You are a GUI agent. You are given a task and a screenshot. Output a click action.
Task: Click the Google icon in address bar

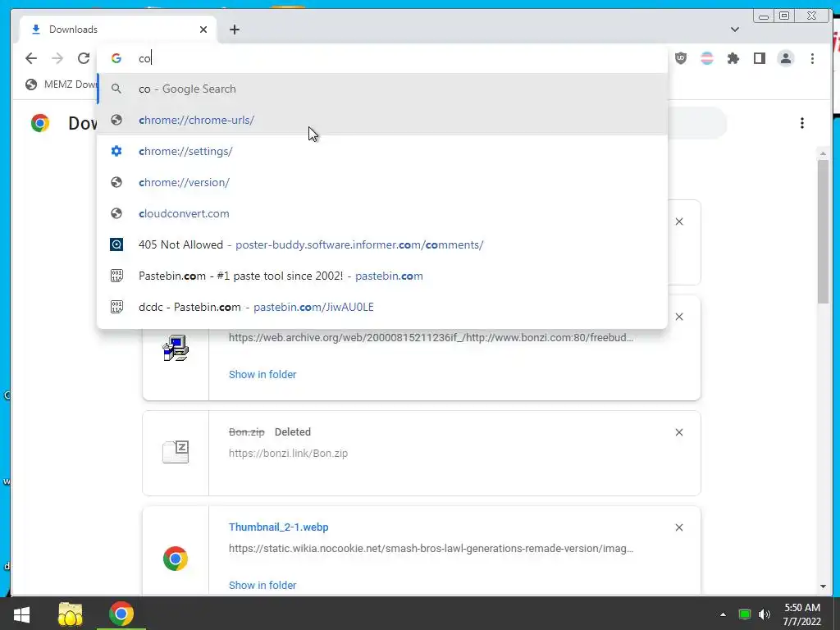point(116,58)
